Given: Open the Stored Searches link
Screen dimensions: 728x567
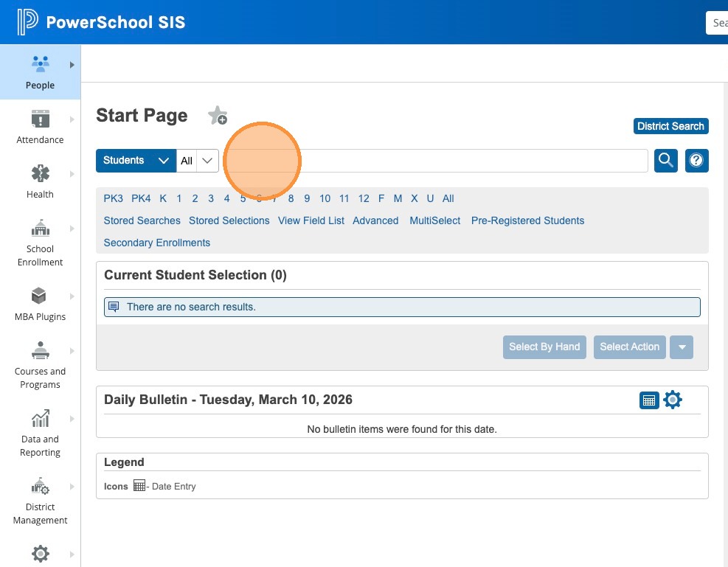Looking at the screenshot, I should 142,220.
